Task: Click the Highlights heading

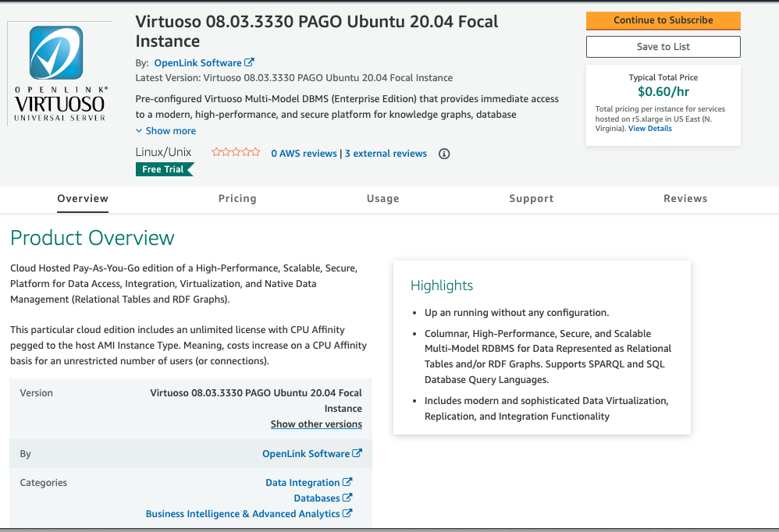Action: point(442,286)
